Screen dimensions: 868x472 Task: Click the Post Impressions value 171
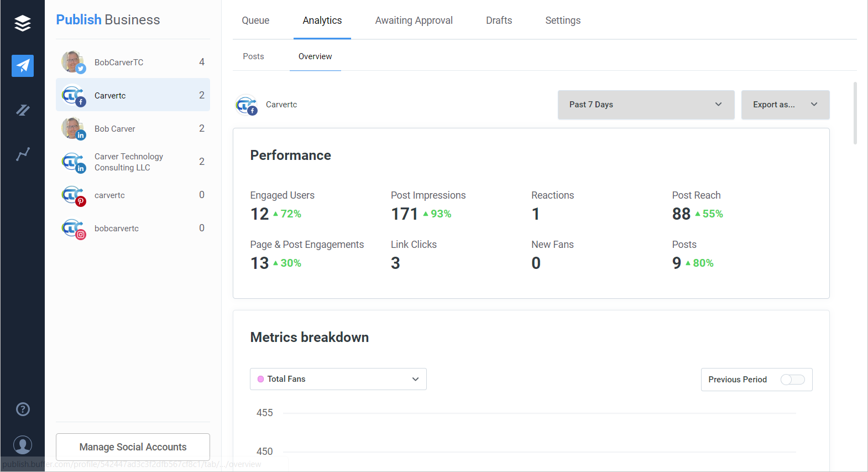click(x=404, y=214)
